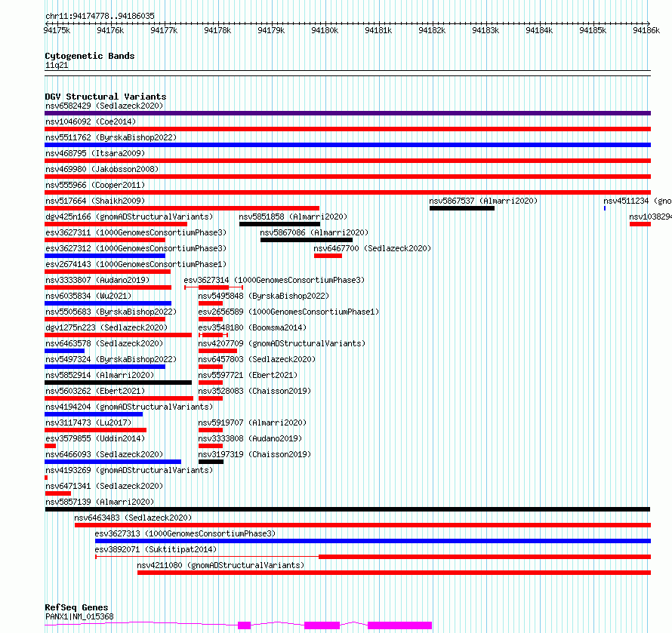Click the chr11:94174778..94186035 coordinates text

tap(100, 17)
